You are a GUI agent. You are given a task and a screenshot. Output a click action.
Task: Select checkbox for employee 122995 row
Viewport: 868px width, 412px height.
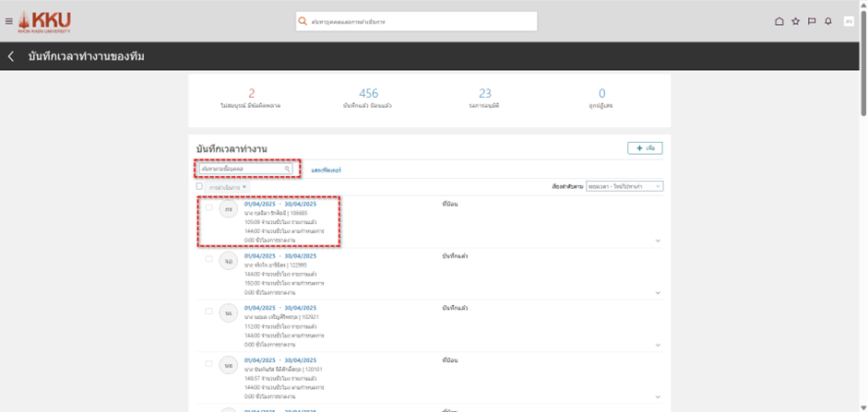pos(209,259)
